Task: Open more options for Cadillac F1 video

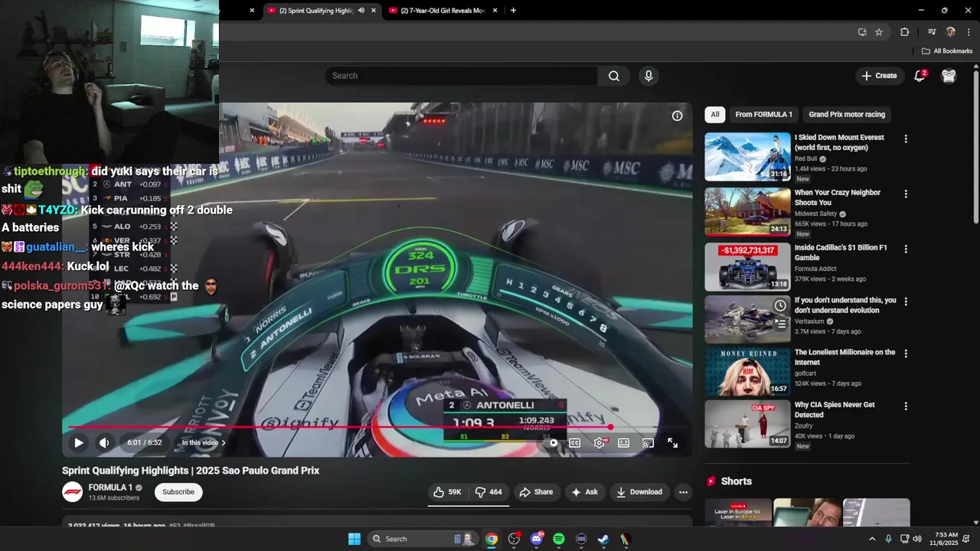Action: click(x=906, y=249)
